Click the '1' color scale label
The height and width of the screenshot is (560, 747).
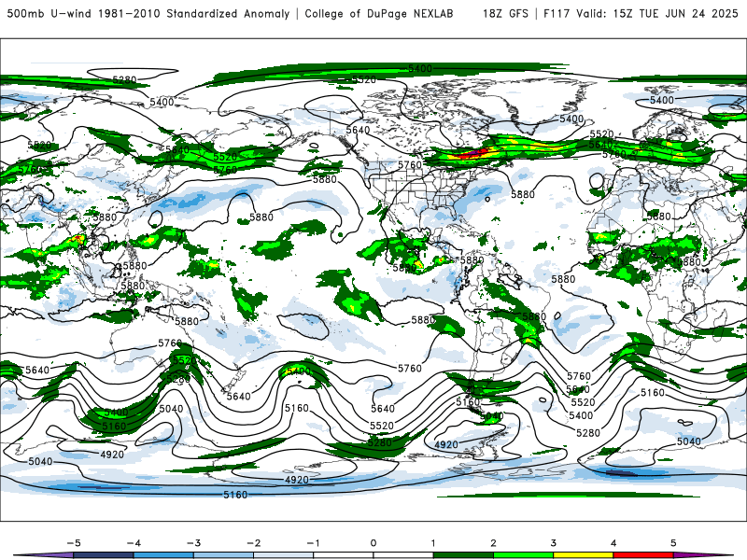point(433,543)
